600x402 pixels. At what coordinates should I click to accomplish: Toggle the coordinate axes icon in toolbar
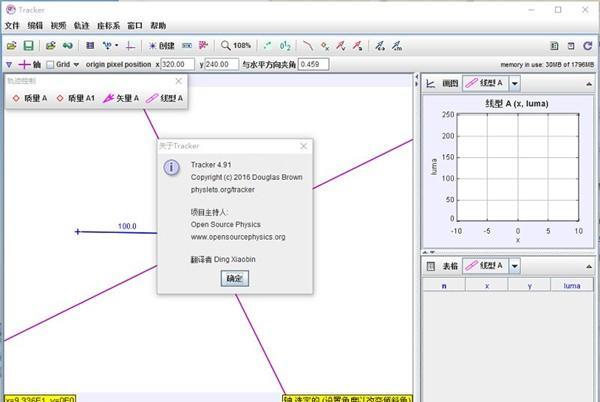pos(130,46)
